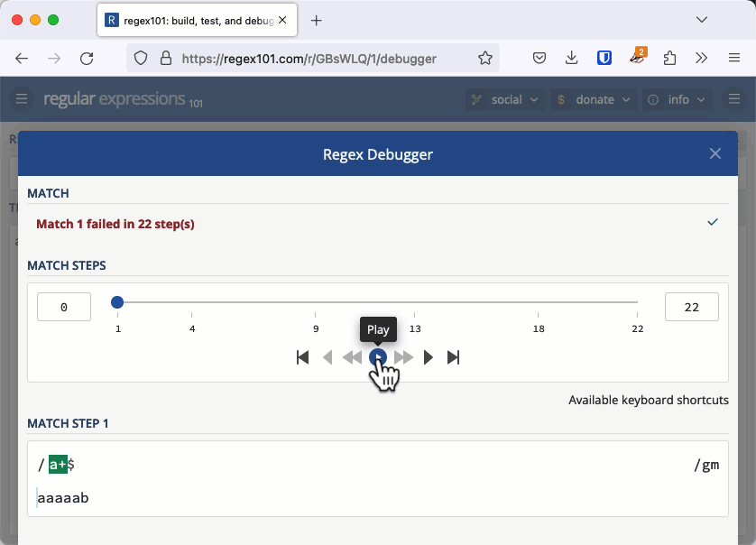Step forward one debugger step
Screen dimensions: 756x545
point(429,357)
